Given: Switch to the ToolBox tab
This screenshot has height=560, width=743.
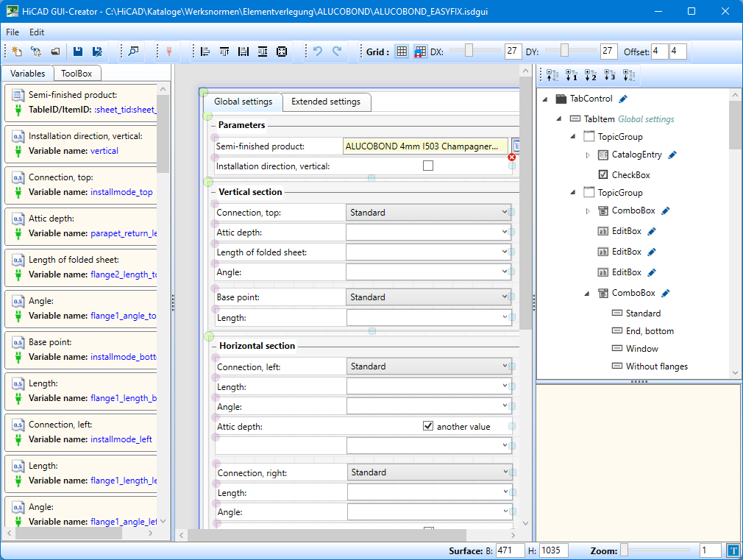Looking at the screenshot, I should (77, 74).
